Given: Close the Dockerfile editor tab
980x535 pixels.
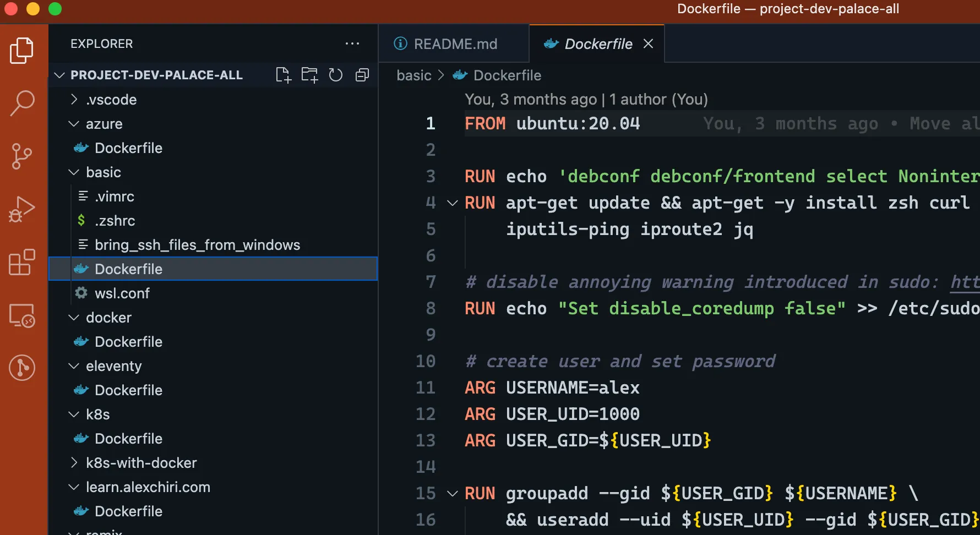Looking at the screenshot, I should coord(649,44).
